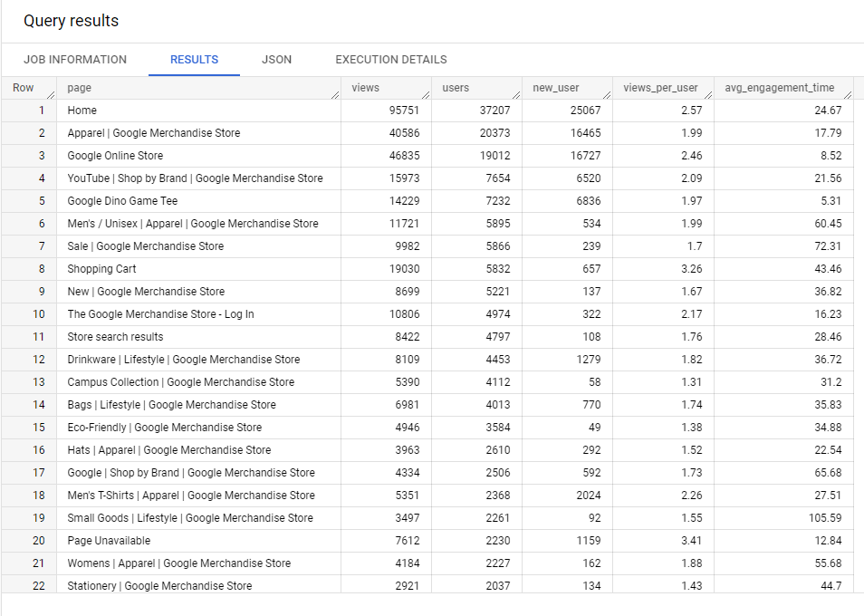Select 'New | Google Merchandise Store' cell
This screenshot has width=864, height=616.
click(x=199, y=292)
